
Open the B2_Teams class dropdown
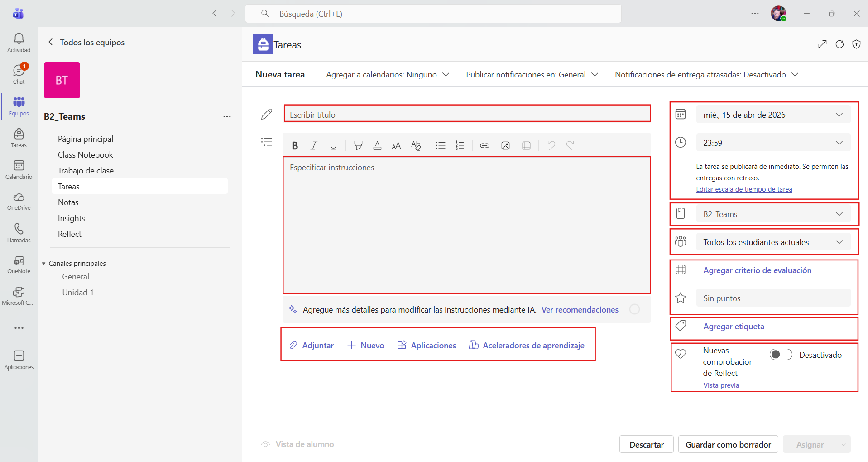pyautogui.click(x=773, y=214)
